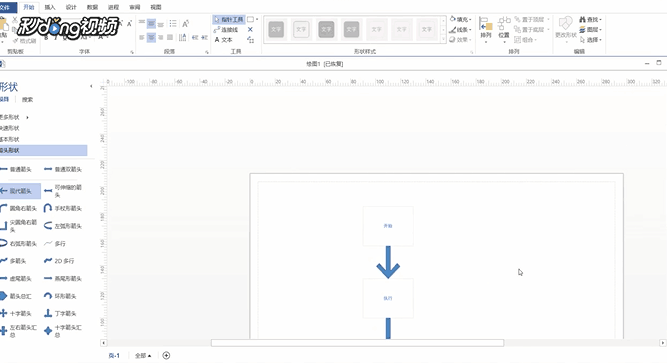This screenshot has height=364, width=667.
Task: Pick the Circular Arrow (环形箭头) shape
Action: pos(60,296)
